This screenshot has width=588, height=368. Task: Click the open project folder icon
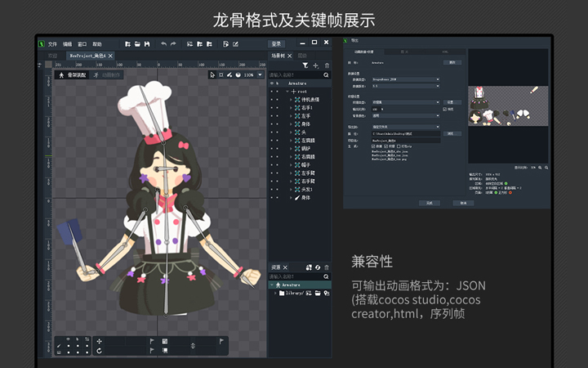pyautogui.click(x=137, y=44)
